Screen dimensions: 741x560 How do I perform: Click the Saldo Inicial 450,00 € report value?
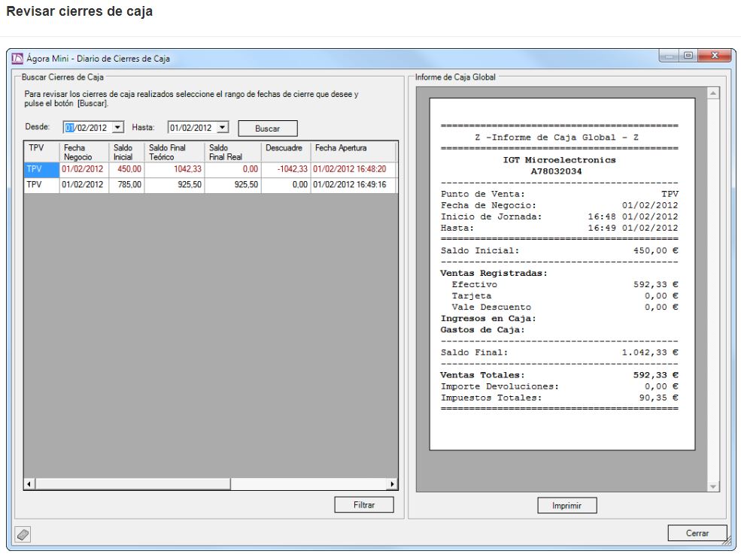coord(655,251)
